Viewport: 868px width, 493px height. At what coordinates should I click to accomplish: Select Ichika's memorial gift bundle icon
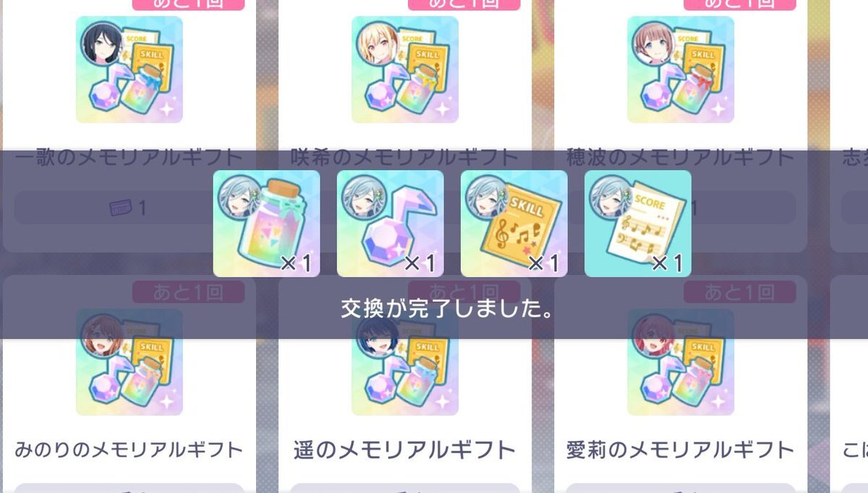[x=129, y=69]
